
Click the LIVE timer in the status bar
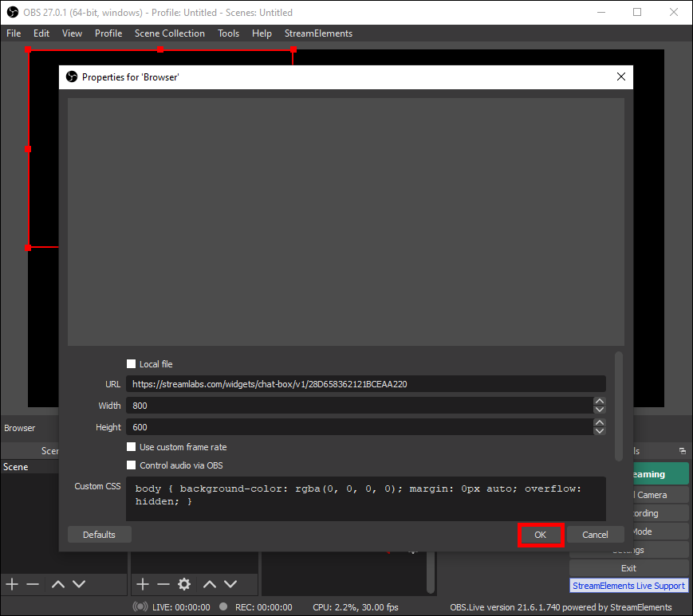pyautogui.click(x=181, y=607)
